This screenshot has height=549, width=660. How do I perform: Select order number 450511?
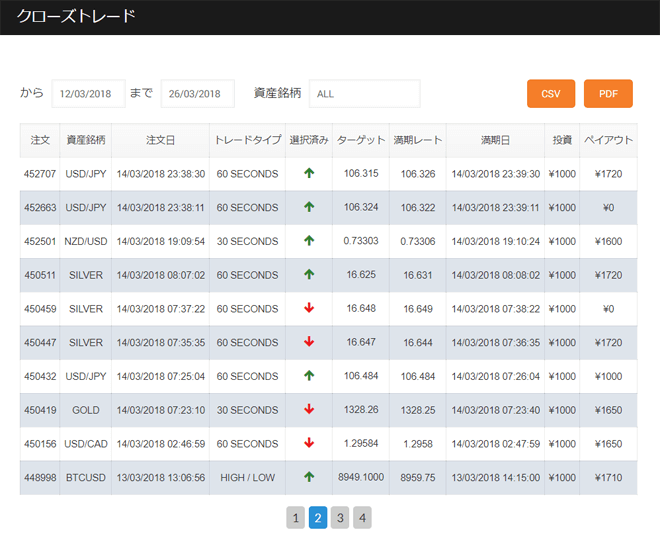40,275
